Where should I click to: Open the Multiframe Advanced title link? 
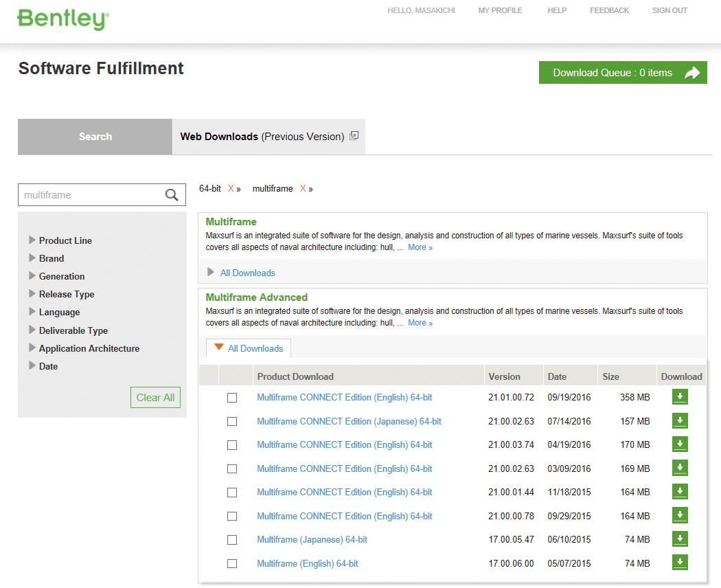point(257,297)
